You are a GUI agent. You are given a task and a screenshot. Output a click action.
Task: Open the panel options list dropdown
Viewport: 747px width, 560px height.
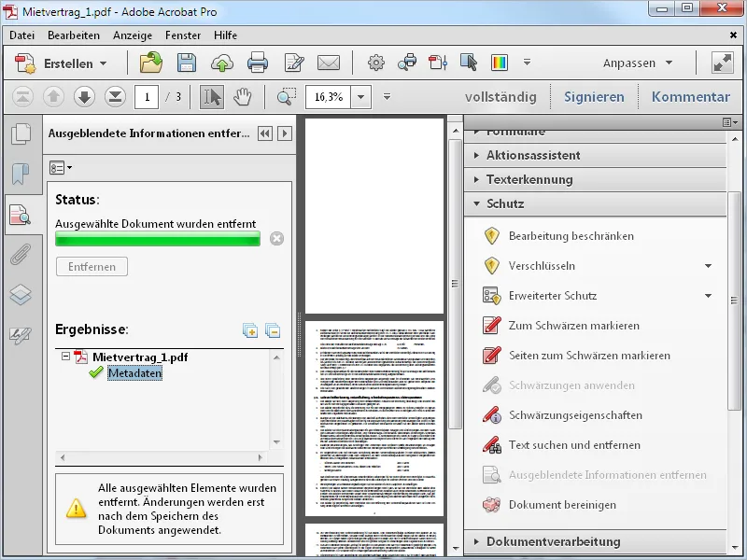click(x=61, y=168)
